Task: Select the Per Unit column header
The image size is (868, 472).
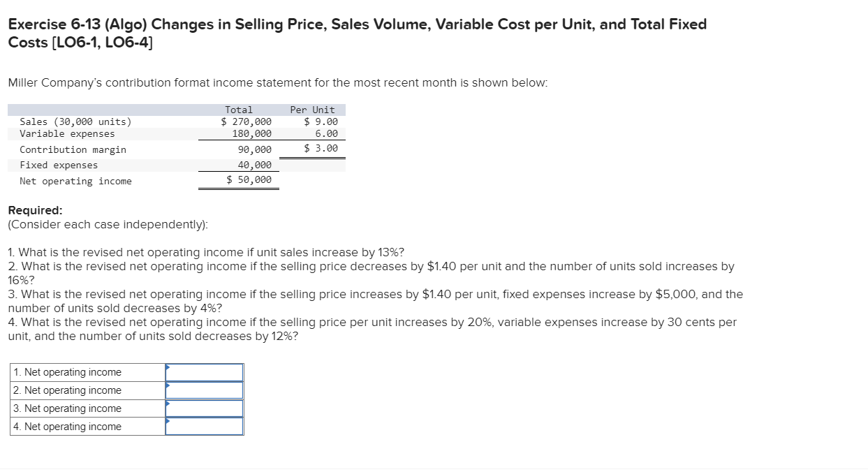Action: pos(312,109)
